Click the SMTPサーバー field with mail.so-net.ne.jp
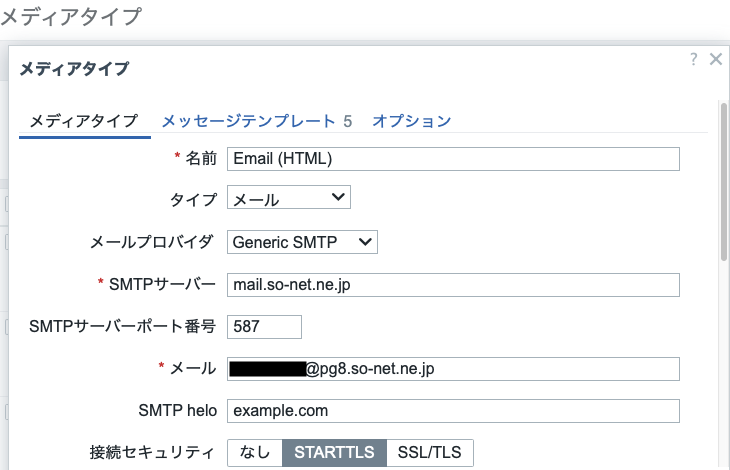Screen dimensions: 730x470 tap(453, 285)
